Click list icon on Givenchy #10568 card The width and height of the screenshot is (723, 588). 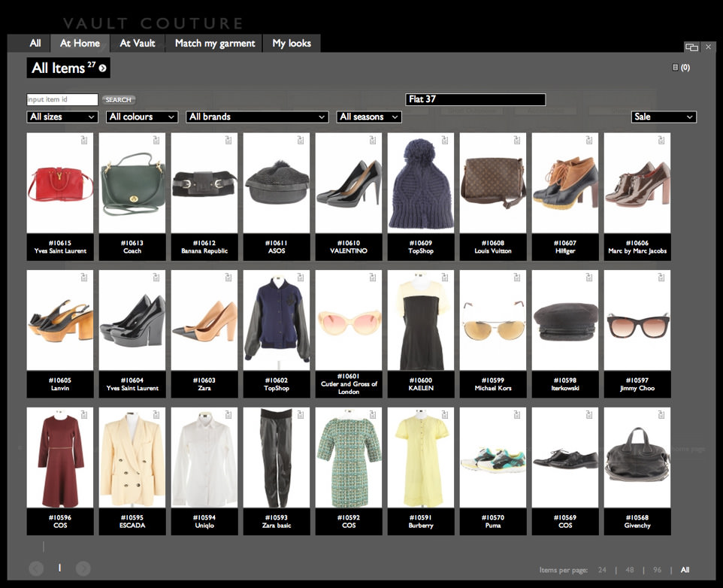point(661,414)
